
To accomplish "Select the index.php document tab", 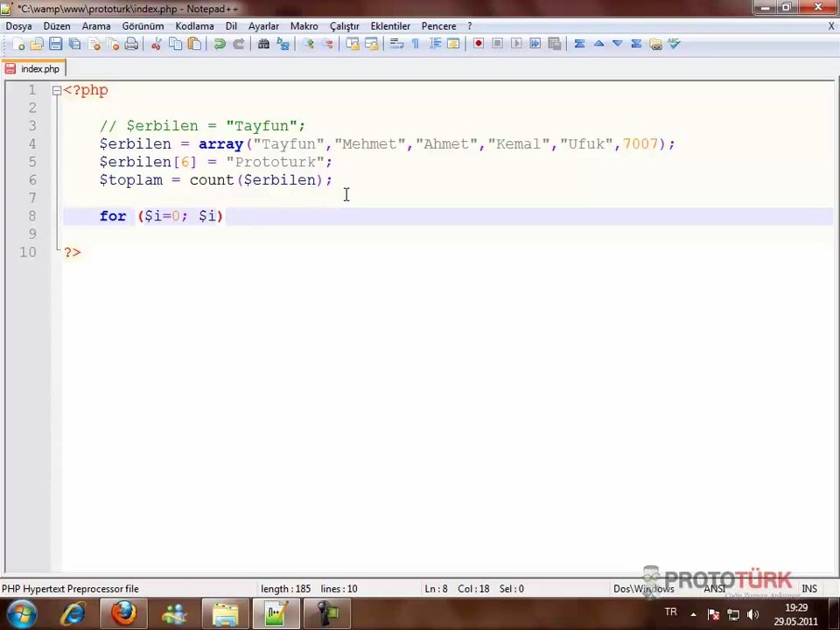I will tap(34, 68).
